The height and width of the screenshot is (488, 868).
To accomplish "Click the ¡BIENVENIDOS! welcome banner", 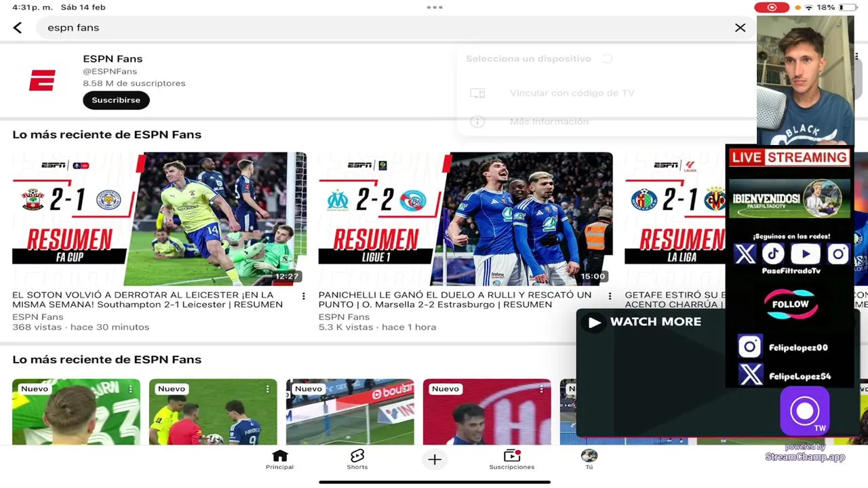I will pyautogui.click(x=789, y=199).
